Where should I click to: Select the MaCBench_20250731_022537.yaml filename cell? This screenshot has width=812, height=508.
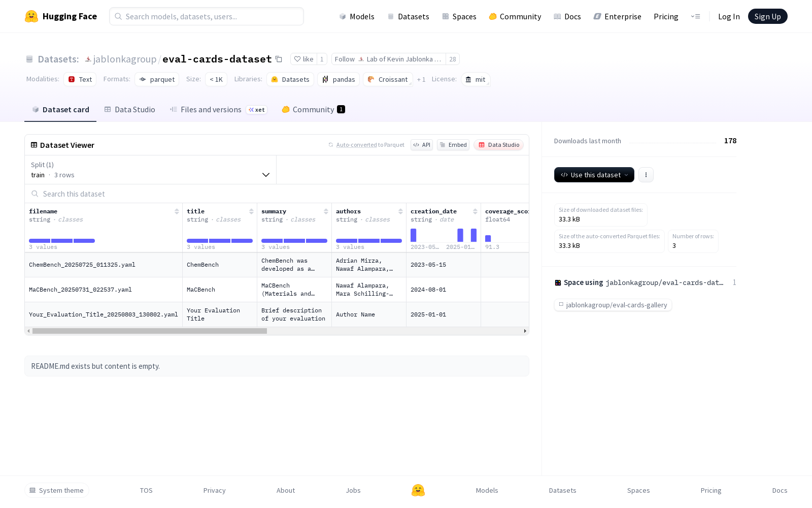tap(104, 290)
